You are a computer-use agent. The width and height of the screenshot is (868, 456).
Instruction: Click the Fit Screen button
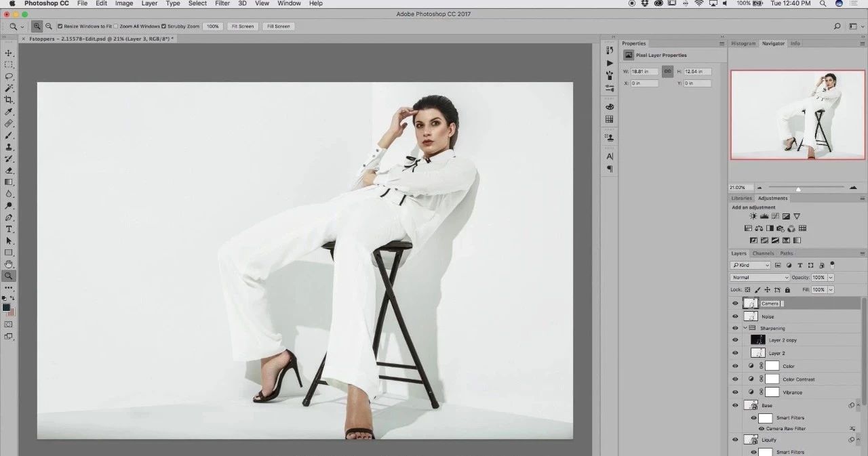(242, 26)
